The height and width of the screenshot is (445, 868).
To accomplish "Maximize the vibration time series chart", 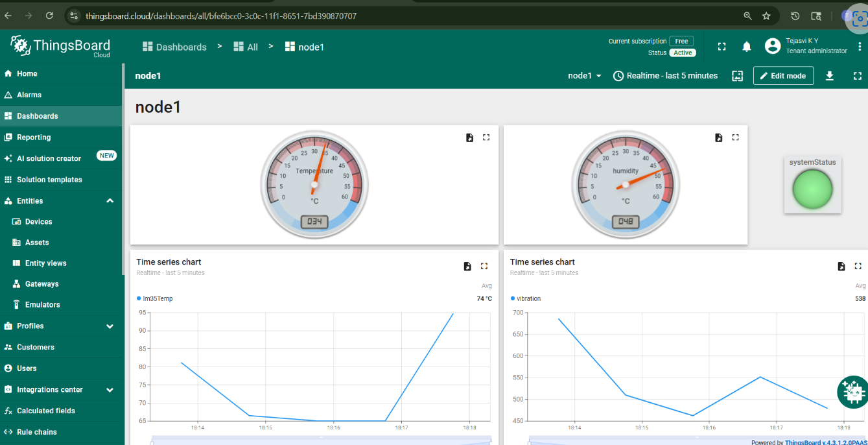I will click(x=858, y=266).
